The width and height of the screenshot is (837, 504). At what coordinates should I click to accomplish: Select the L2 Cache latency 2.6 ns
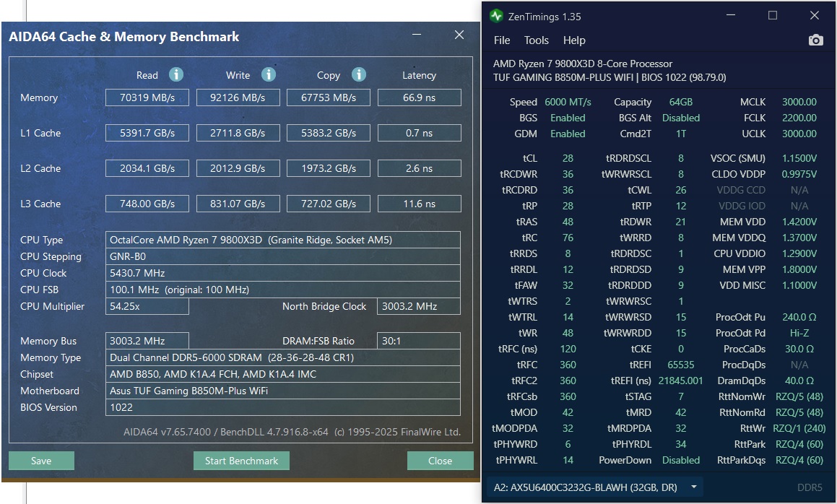(419, 168)
